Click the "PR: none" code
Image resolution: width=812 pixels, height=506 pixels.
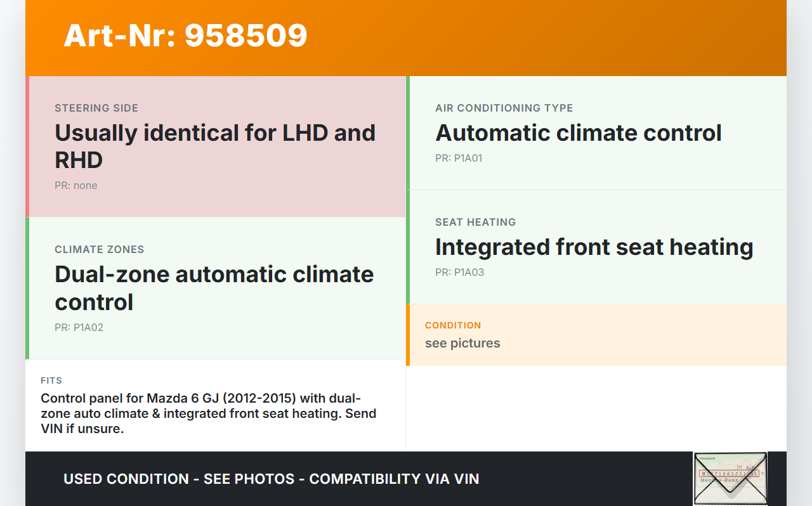[76, 185]
